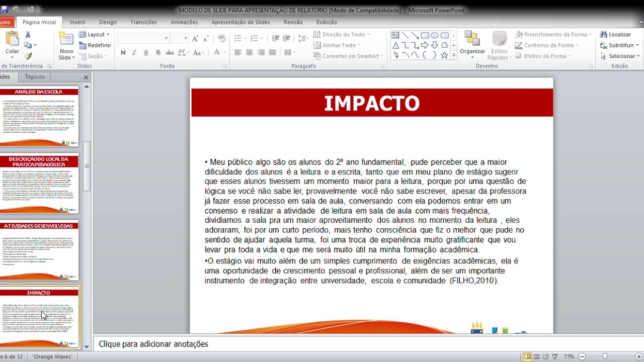The height and width of the screenshot is (362, 644).
Task: Center the paragraph text
Action: 249,52
